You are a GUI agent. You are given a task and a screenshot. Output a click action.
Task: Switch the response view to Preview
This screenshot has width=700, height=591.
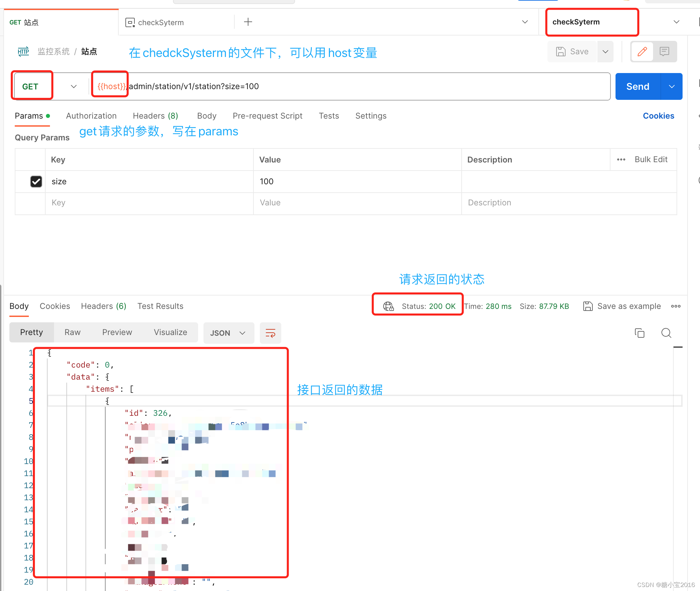(x=117, y=332)
